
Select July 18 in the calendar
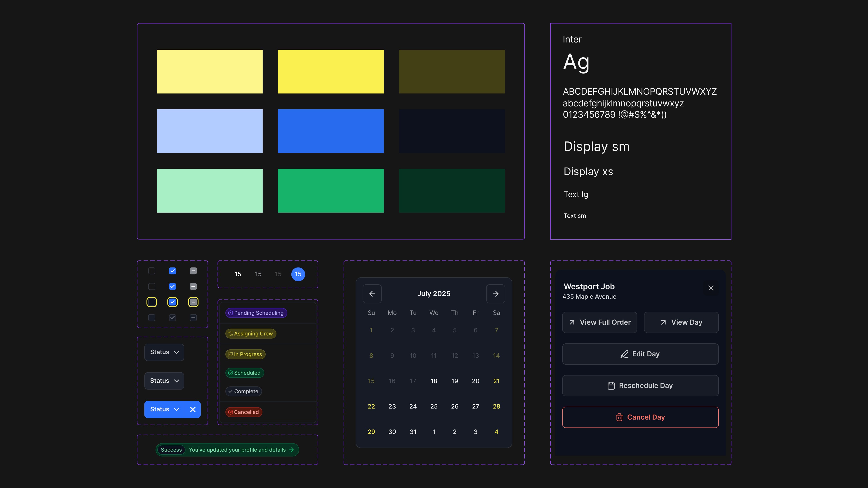[434, 381]
